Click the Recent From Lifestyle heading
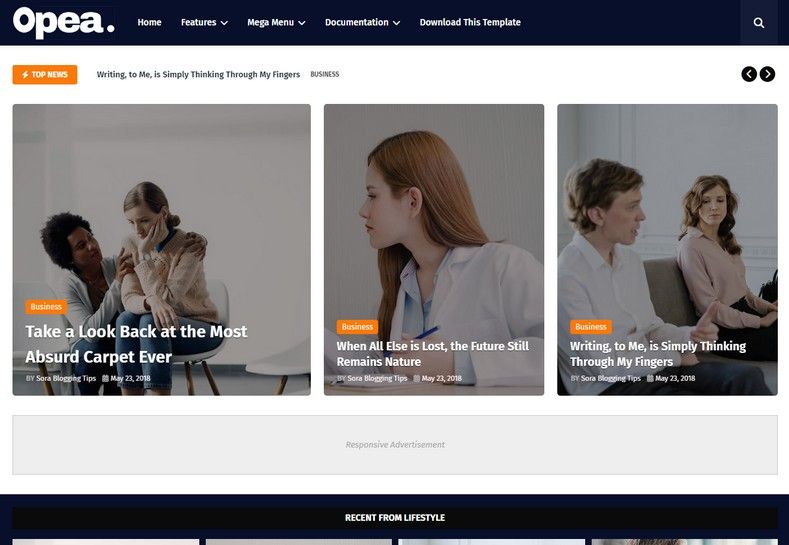Viewport: 789px width, 545px height. (x=395, y=518)
